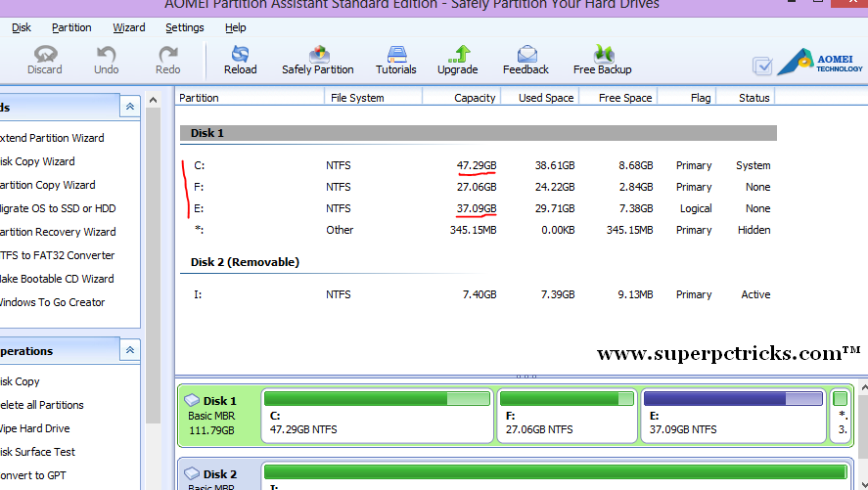Open Windows To Go Creator
Screen dimensions: 868x490
coord(52,302)
